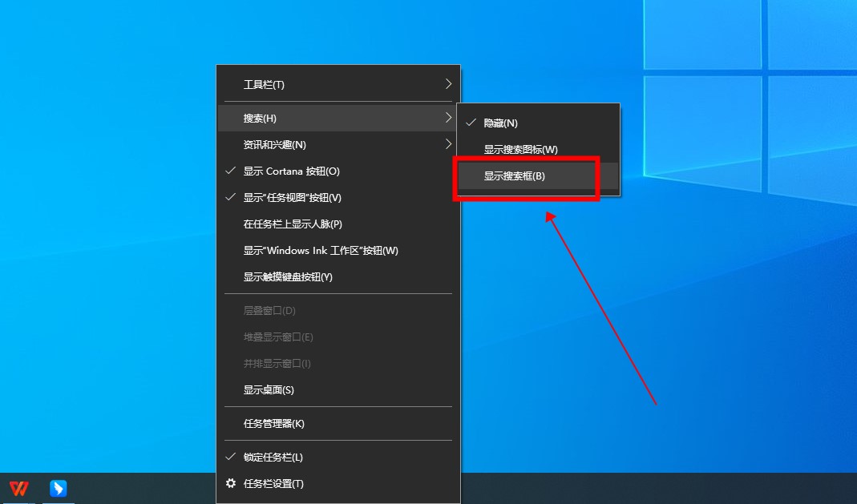Choose 堆叠显示窗口 to stack windows
The image size is (857, 504).
tap(278, 337)
